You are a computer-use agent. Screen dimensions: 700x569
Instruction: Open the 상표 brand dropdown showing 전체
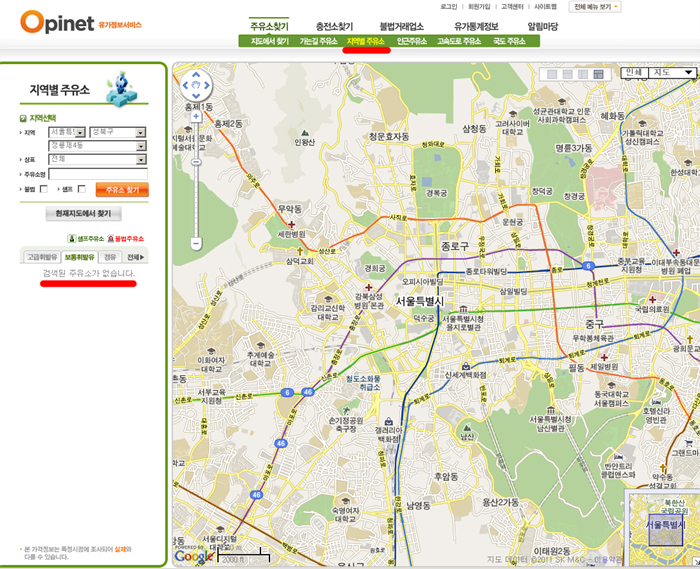pyautogui.click(x=97, y=159)
